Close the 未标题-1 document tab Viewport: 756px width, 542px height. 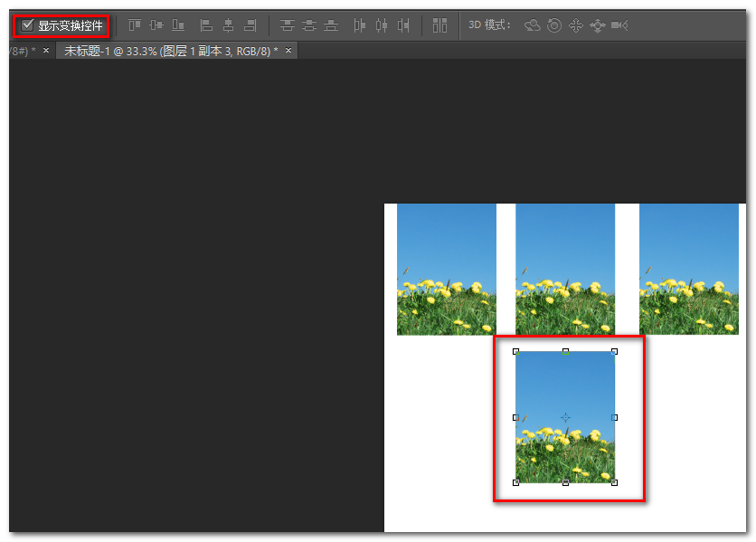[288, 50]
